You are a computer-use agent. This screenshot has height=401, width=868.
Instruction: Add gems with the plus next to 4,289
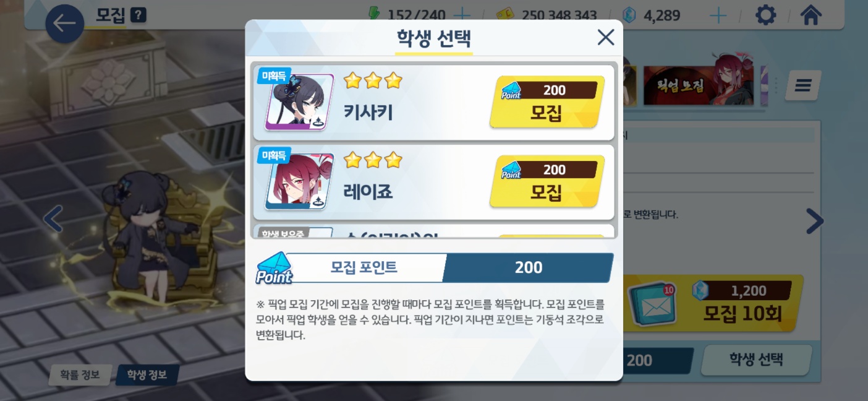(718, 15)
